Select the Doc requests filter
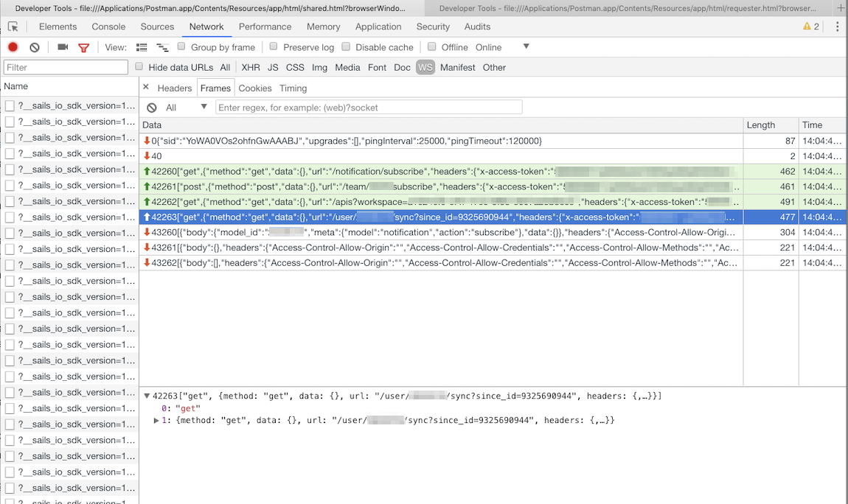 (402, 67)
